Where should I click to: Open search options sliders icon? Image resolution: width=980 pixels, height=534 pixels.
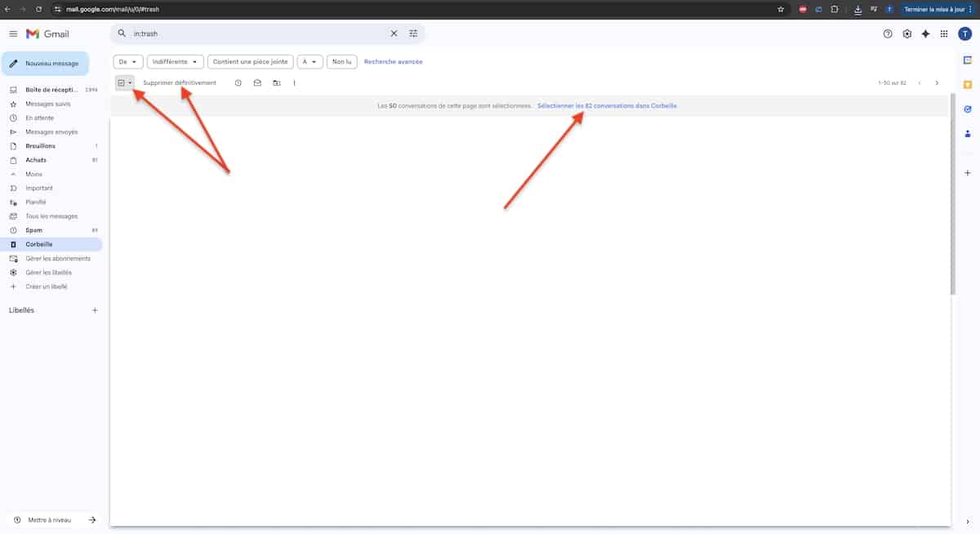[413, 33]
